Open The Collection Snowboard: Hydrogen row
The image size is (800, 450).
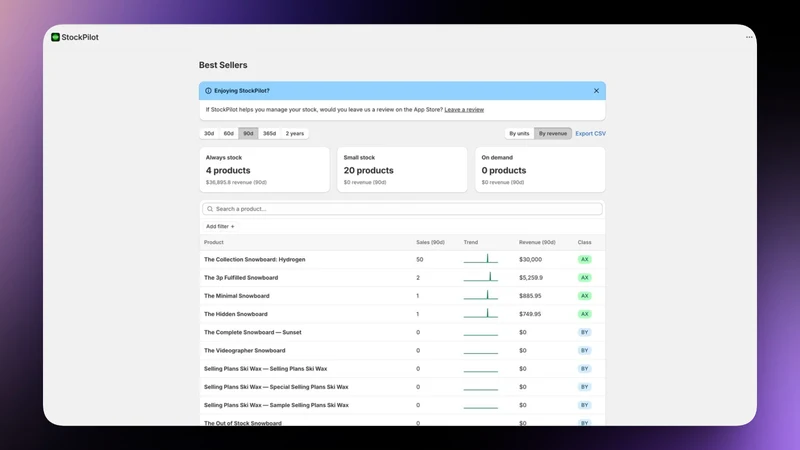tap(402, 259)
